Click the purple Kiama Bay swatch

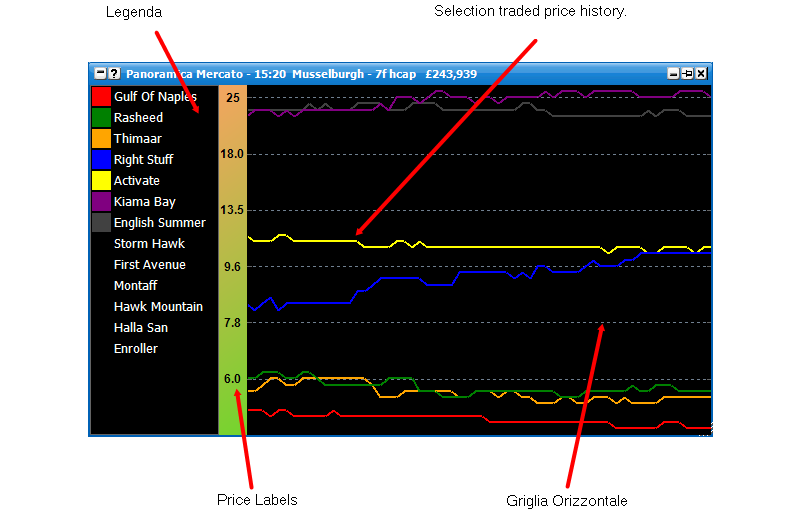(x=101, y=201)
